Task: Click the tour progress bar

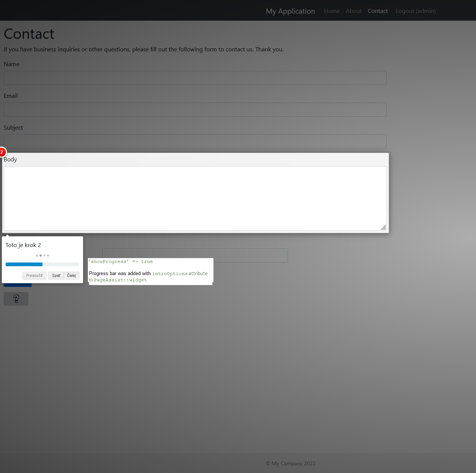Action: (42, 264)
